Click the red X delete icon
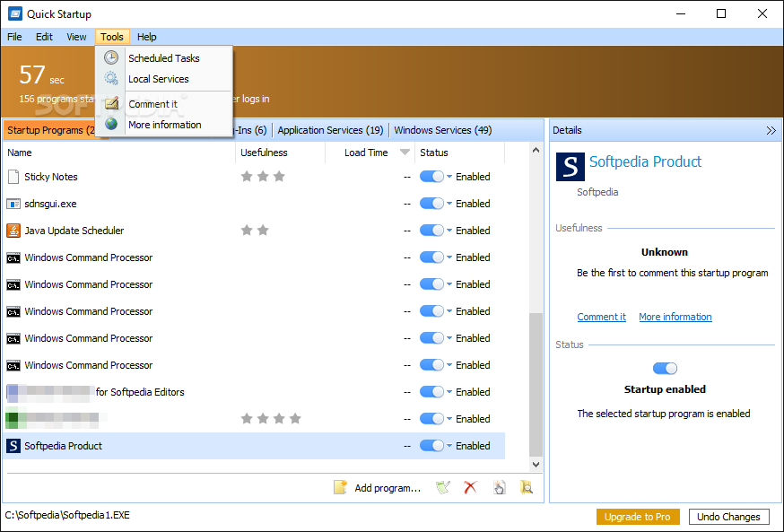Image resolution: width=784 pixels, height=532 pixels. click(470, 487)
